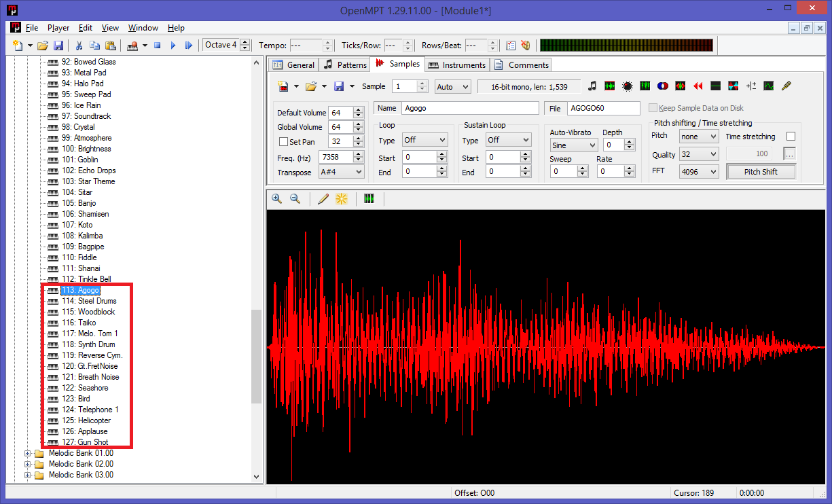Click the zoom out magnifier icon
The height and width of the screenshot is (504, 832).
click(295, 198)
